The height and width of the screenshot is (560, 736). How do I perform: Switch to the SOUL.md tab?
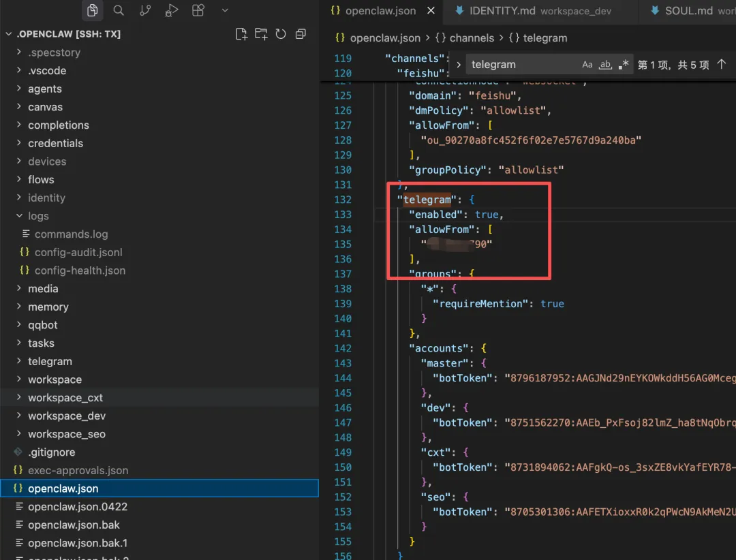[x=688, y=11]
